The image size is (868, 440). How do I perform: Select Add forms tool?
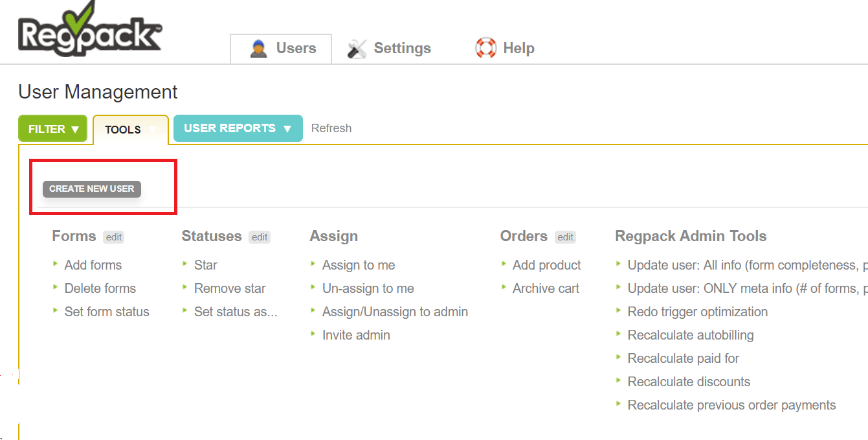[x=93, y=265]
